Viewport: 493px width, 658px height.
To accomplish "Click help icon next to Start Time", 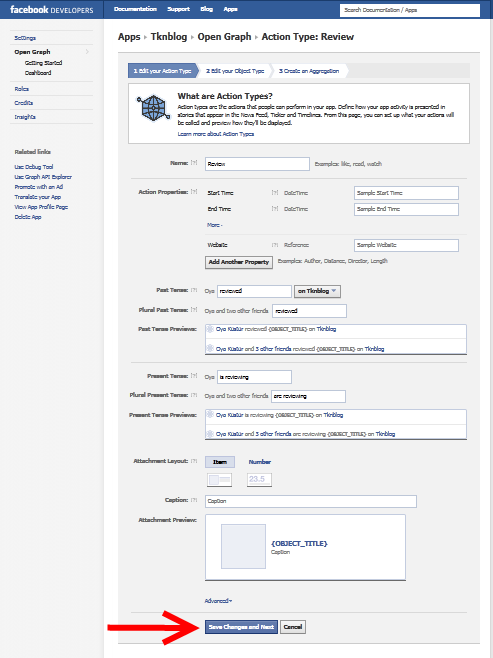I will click(275, 193).
